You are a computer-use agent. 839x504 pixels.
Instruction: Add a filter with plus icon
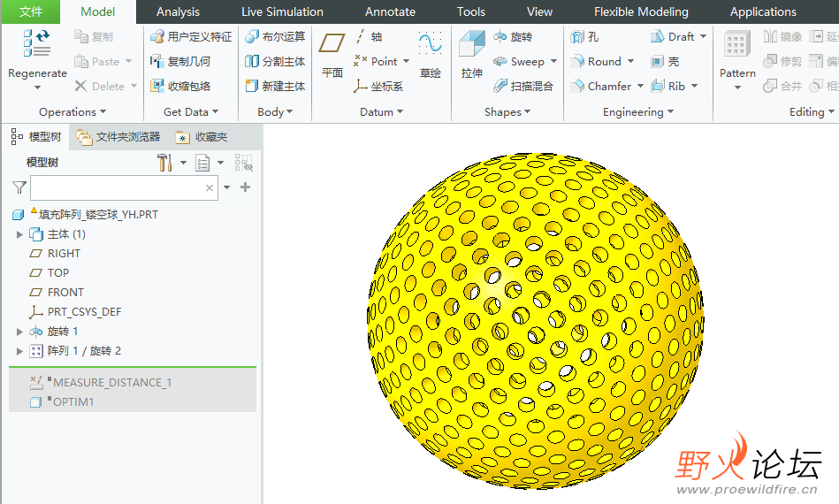pos(245,187)
